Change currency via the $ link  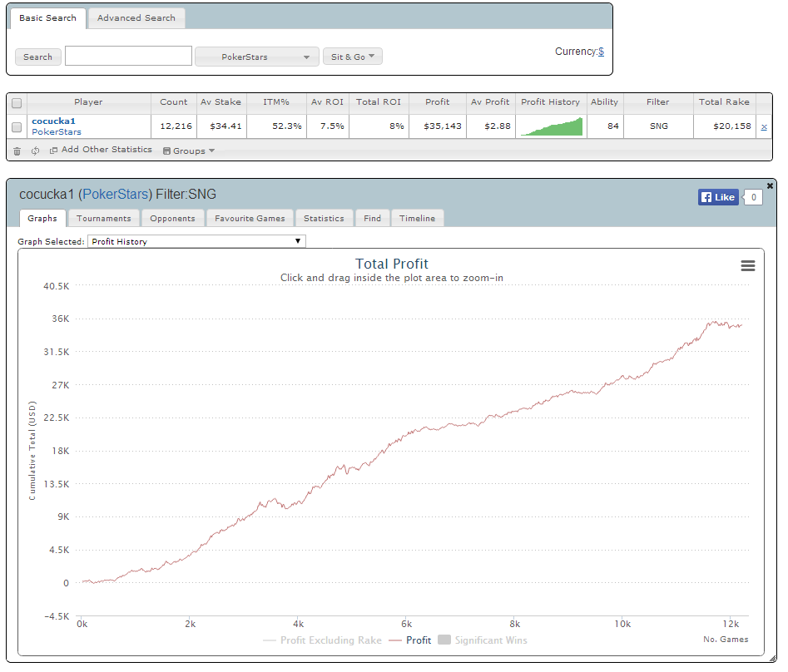[601, 52]
